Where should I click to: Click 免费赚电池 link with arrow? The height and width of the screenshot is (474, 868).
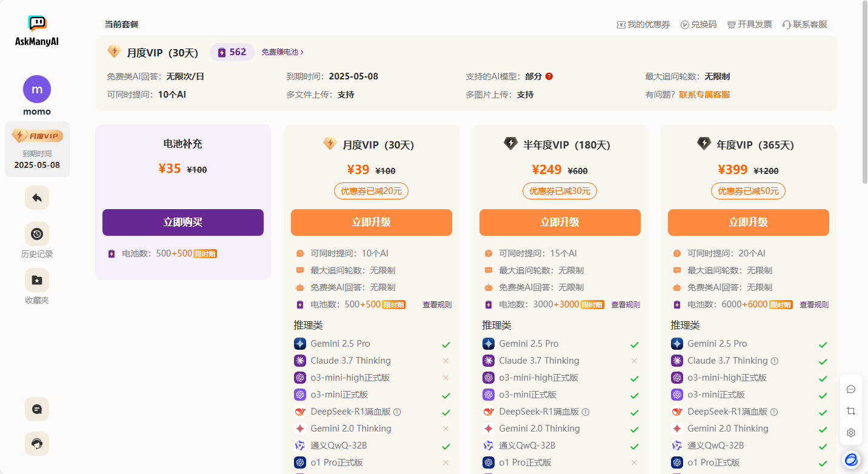pos(282,52)
